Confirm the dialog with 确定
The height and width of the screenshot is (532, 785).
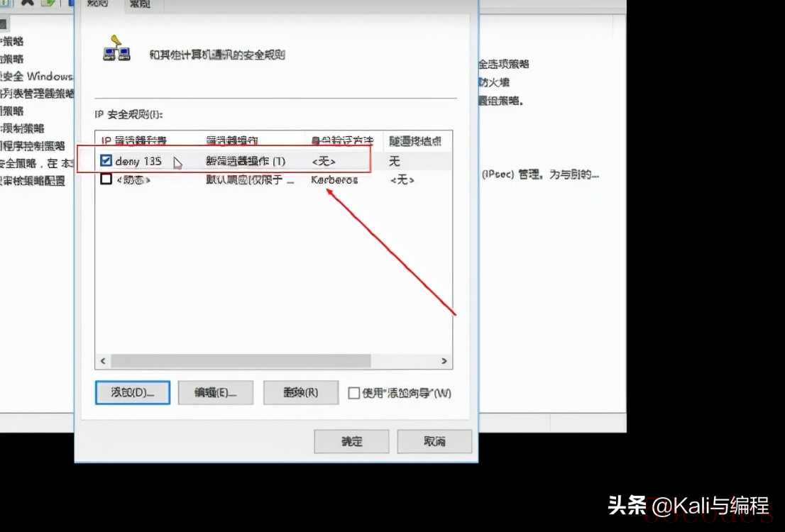(x=351, y=441)
